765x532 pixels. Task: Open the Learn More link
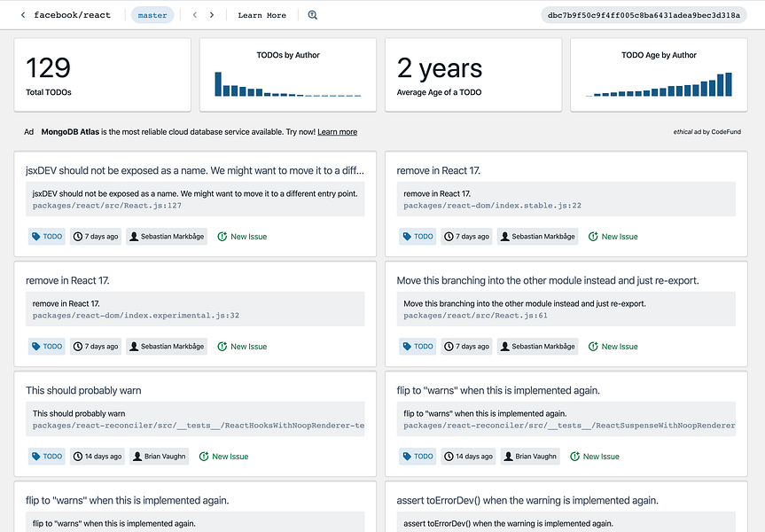[262, 15]
